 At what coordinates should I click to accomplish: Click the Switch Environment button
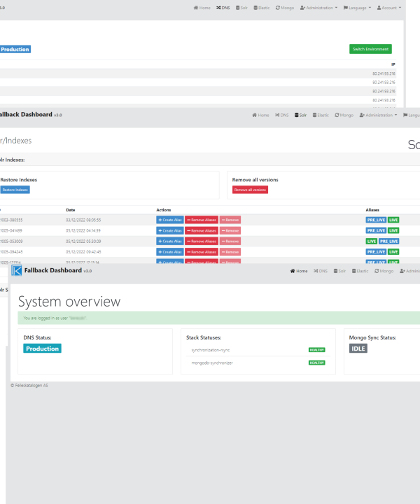[x=370, y=49]
